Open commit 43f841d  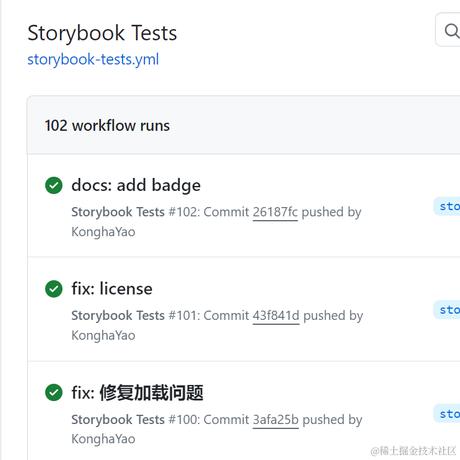click(276, 315)
